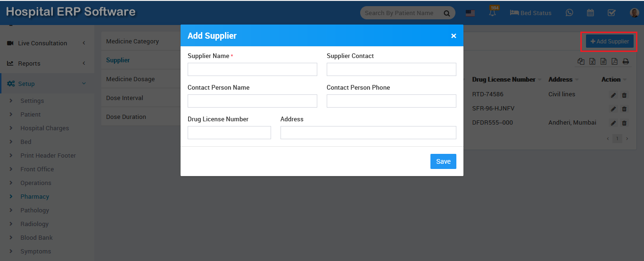Click the Print icon above the table

click(626, 61)
